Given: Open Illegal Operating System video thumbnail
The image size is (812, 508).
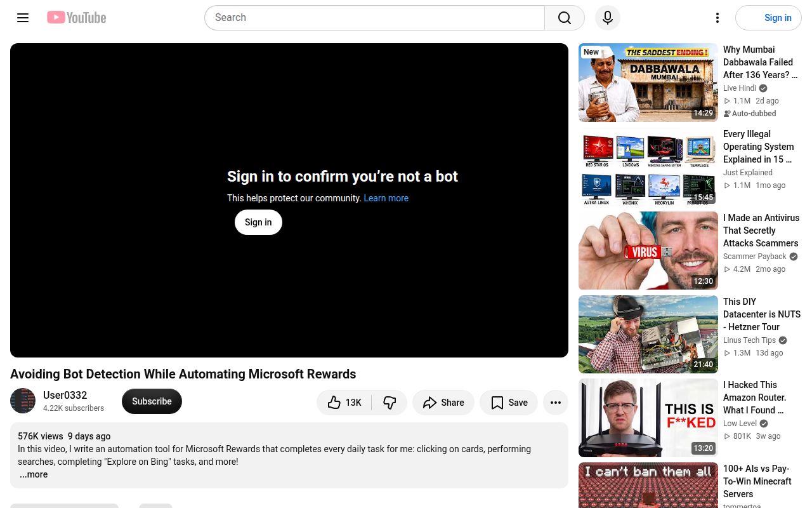Looking at the screenshot, I should click(648, 167).
